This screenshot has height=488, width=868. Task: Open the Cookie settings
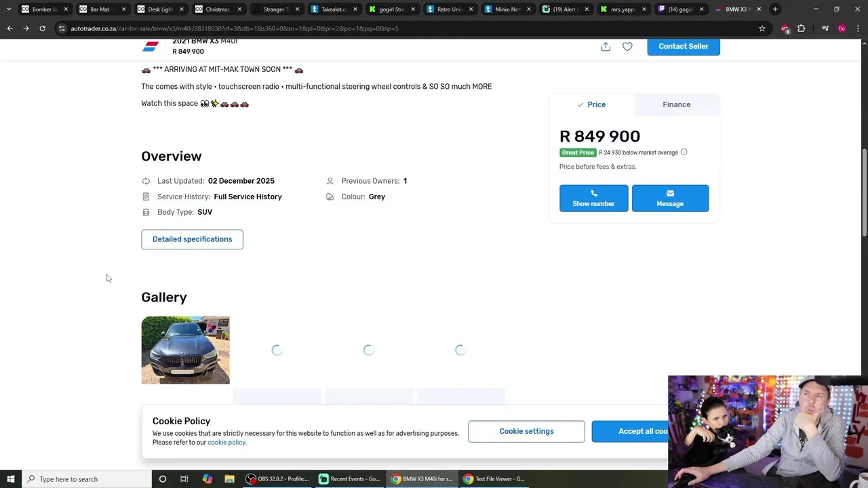[526, 431]
